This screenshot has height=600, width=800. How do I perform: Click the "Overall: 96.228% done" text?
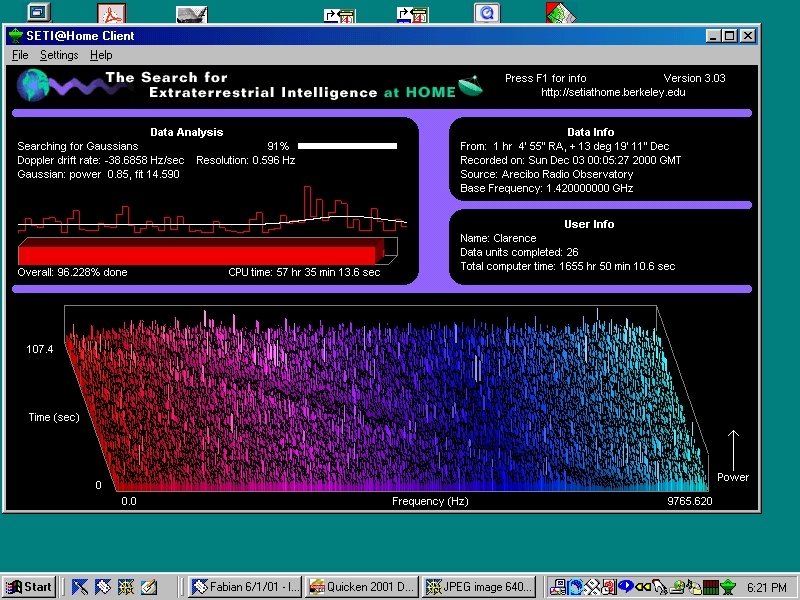coord(72,272)
